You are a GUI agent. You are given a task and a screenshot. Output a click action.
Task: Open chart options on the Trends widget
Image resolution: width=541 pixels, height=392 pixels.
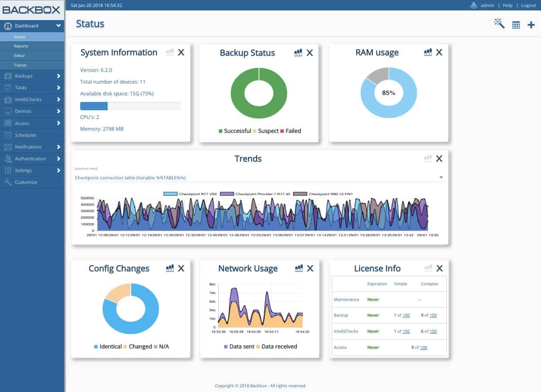427,159
